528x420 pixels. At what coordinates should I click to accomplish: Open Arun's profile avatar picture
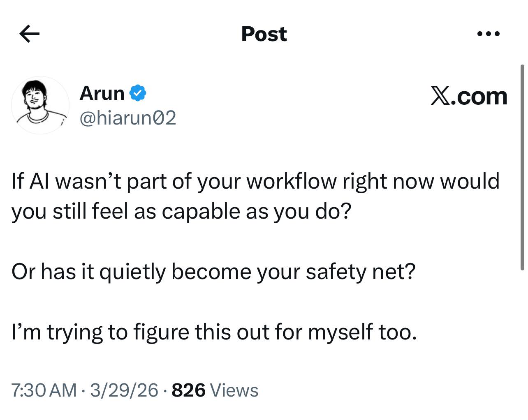pyautogui.click(x=40, y=105)
